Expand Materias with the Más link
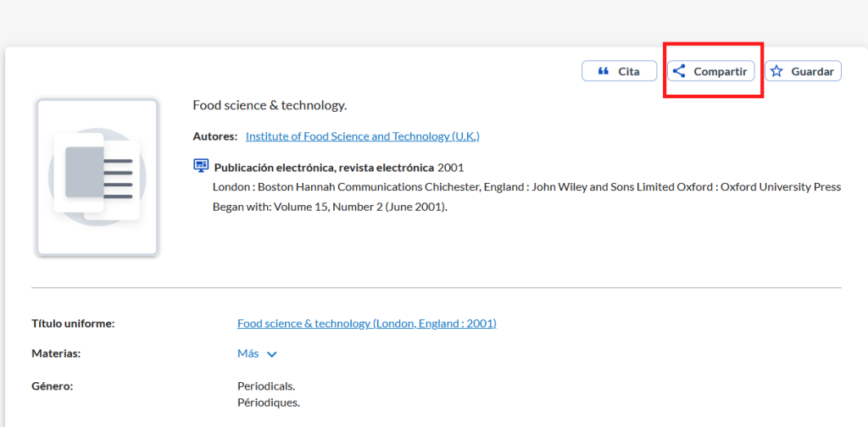Screen dimensions: 868x427 coord(248,353)
